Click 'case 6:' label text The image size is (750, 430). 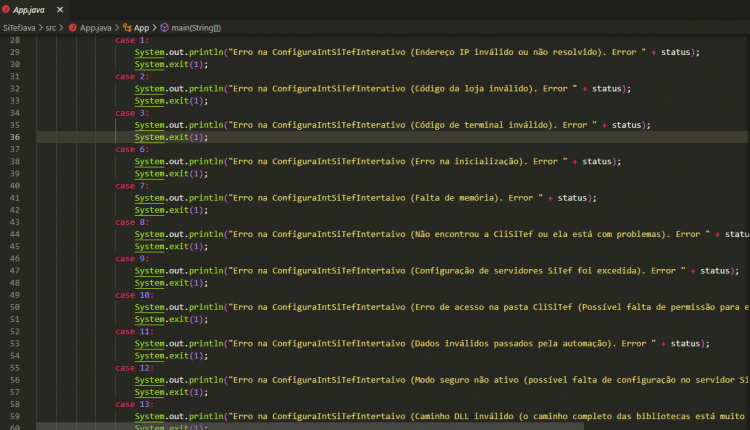click(132, 149)
